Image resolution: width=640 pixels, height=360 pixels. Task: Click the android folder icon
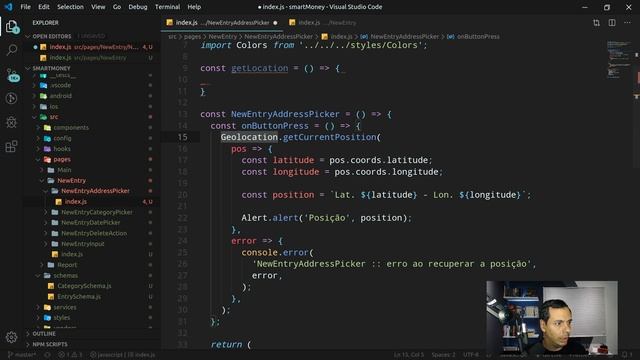pyautogui.click(x=43, y=96)
